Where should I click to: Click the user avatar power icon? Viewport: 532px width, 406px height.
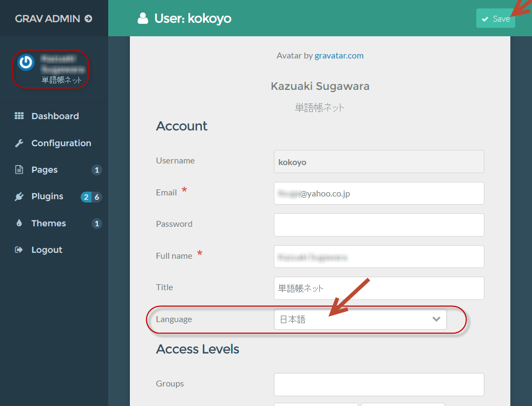point(25,63)
